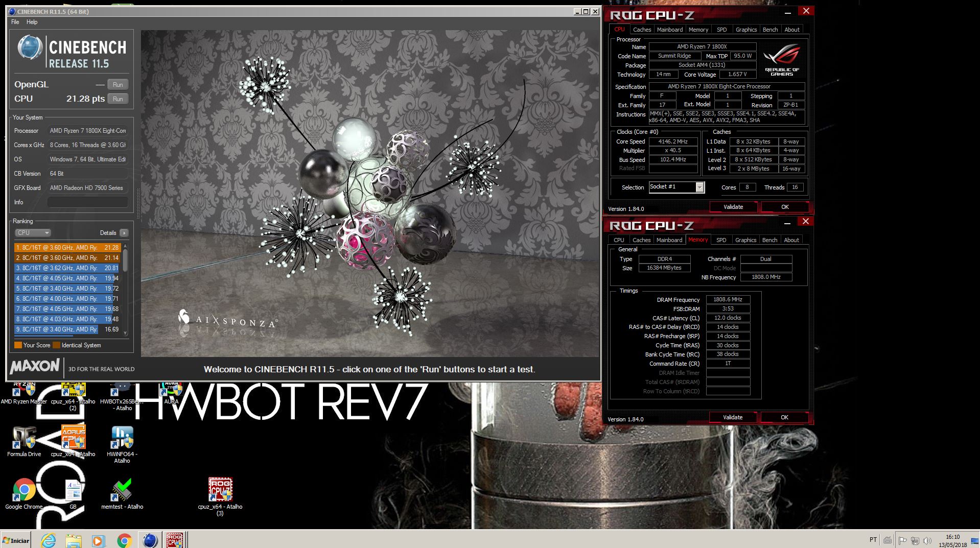Click OK in upper CPU-Z window

click(785, 207)
